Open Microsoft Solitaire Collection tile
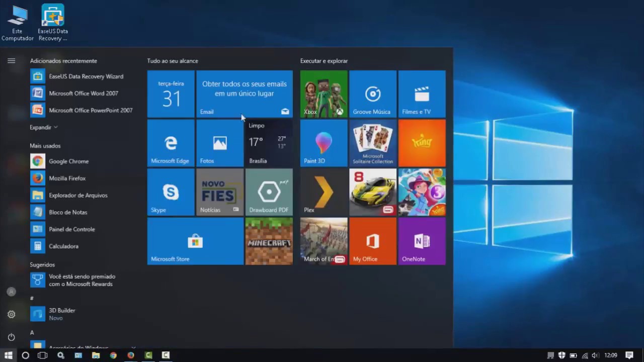Viewport: 644px width, 362px height. pyautogui.click(x=373, y=143)
